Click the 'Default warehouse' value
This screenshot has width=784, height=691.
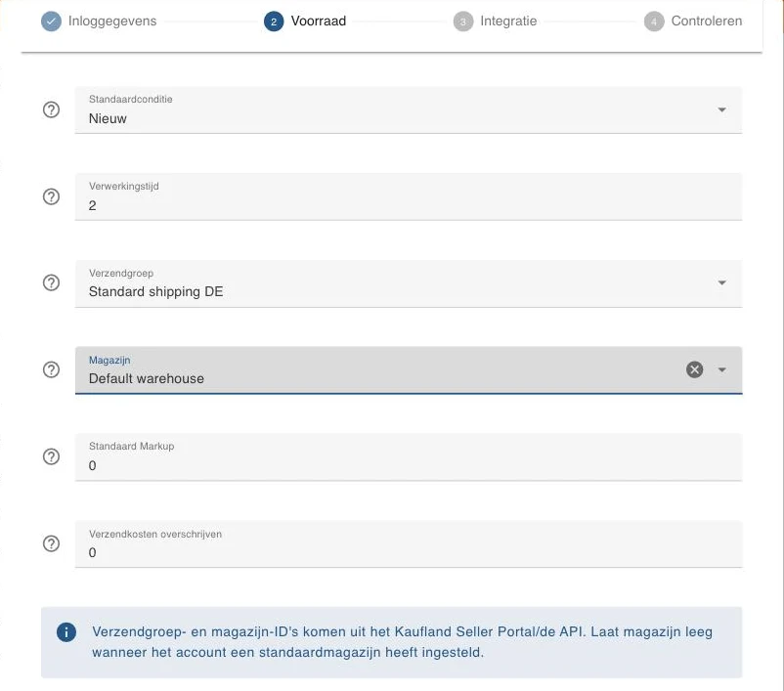[x=146, y=378]
